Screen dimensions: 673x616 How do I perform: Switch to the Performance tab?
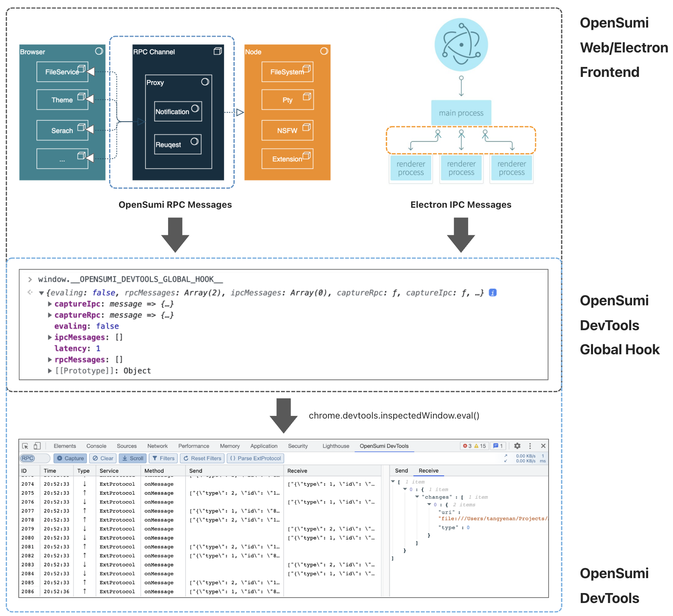(194, 446)
